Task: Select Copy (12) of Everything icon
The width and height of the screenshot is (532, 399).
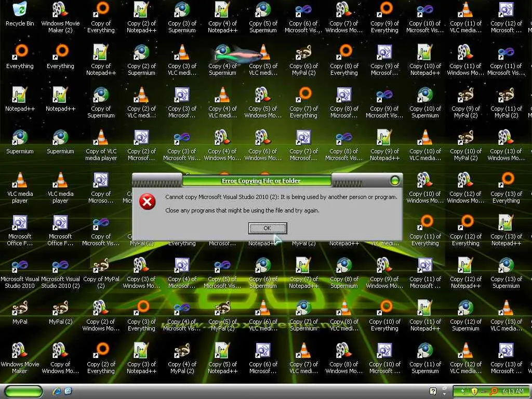Action: (x=466, y=231)
